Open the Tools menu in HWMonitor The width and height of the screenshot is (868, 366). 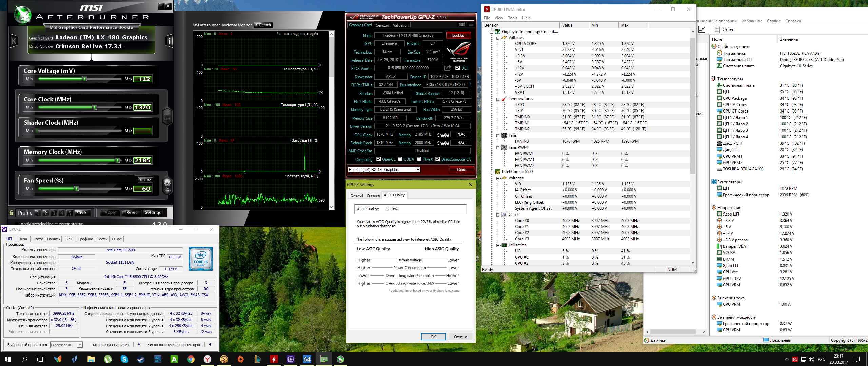click(x=512, y=18)
